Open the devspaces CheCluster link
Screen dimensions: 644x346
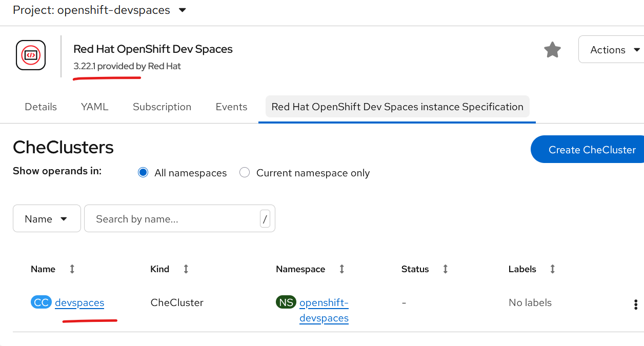coord(79,303)
